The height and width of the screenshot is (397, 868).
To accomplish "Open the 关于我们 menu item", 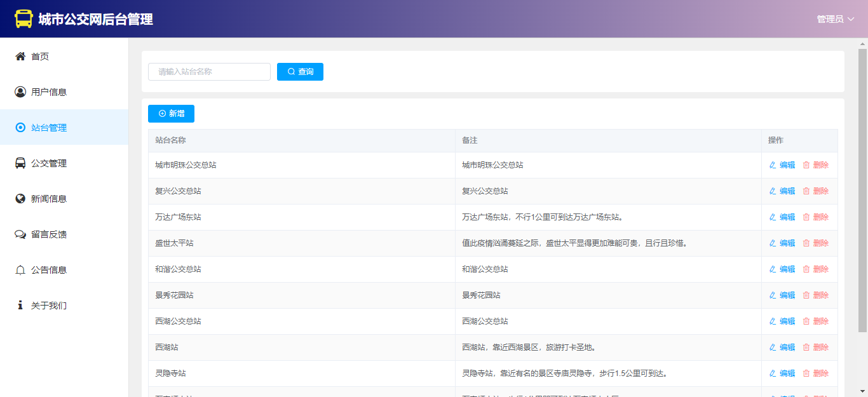I will 49,306.
